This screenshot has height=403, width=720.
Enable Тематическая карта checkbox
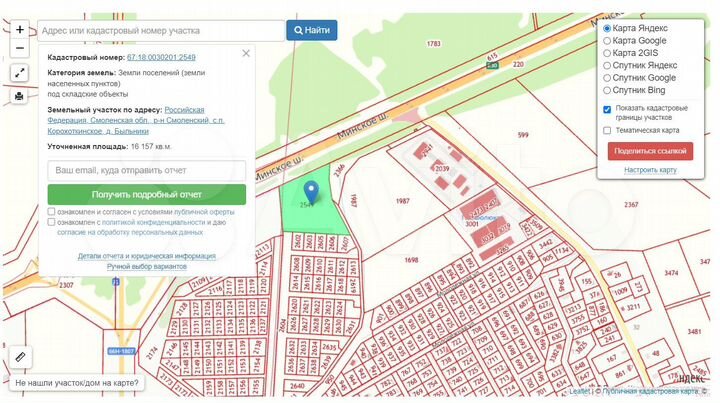click(x=607, y=130)
